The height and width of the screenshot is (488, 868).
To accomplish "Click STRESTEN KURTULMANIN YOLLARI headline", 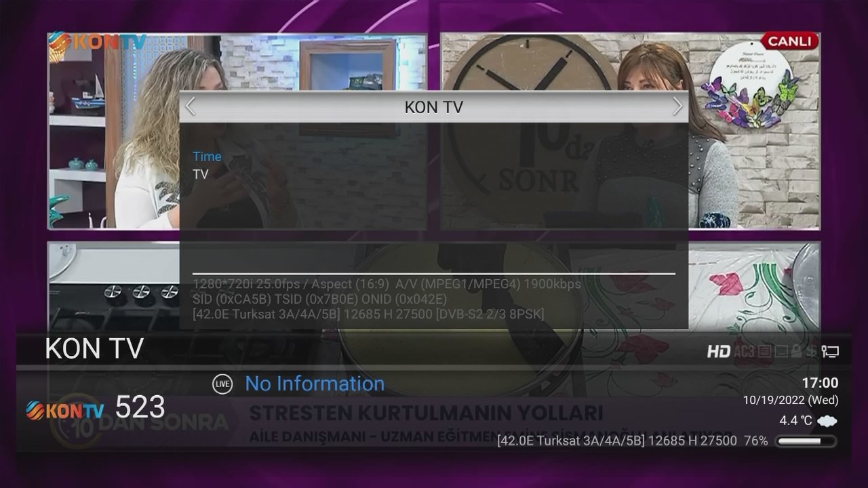I will click(426, 413).
